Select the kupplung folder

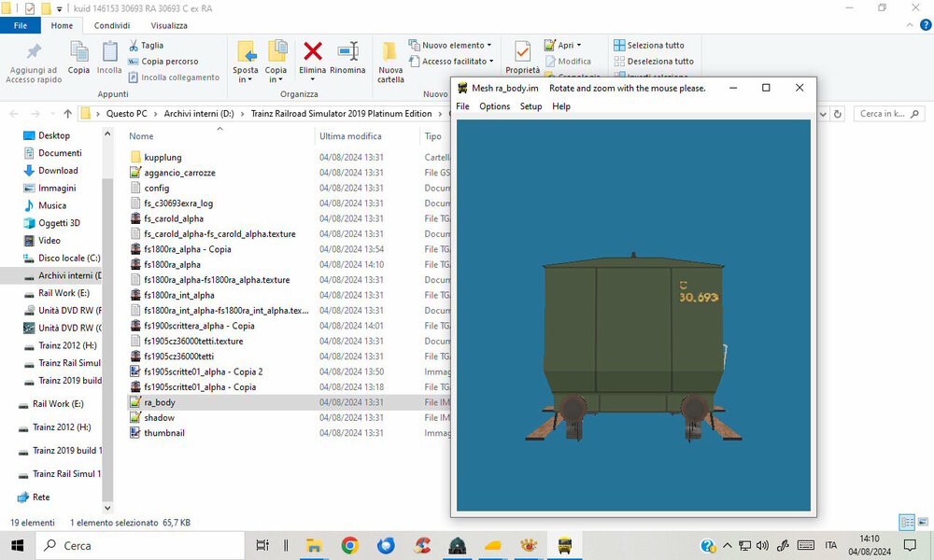pos(163,158)
